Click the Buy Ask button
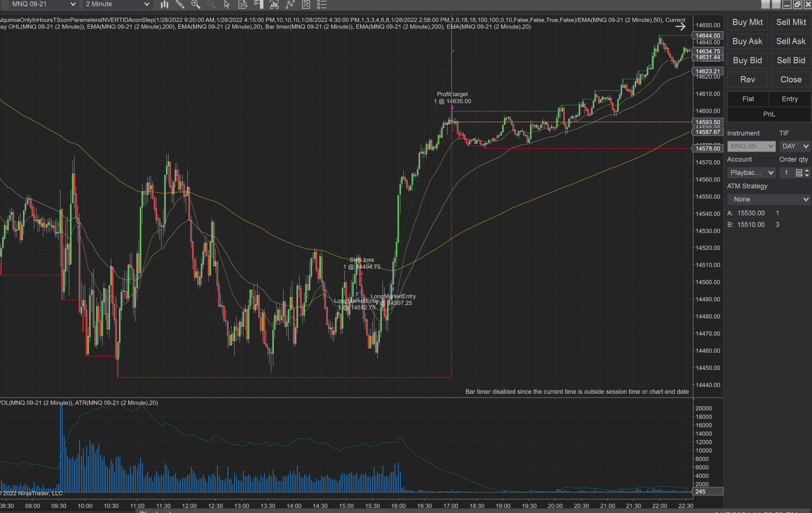812x513 pixels. pyautogui.click(x=747, y=41)
